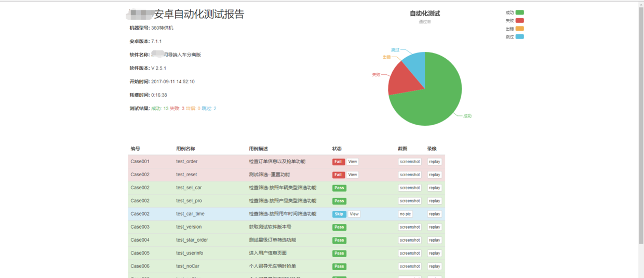Click the 截图 column header
The width and height of the screenshot is (644, 278).
tap(403, 149)
